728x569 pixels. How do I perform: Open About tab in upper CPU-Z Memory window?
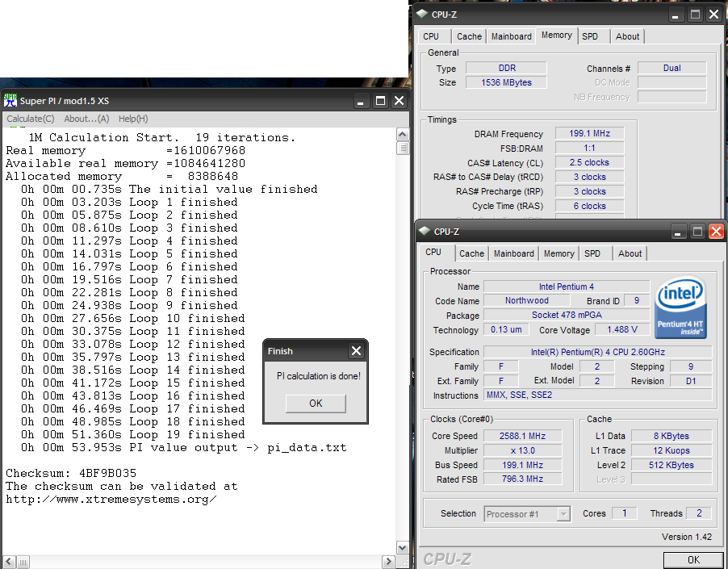(x=627, y=36)
